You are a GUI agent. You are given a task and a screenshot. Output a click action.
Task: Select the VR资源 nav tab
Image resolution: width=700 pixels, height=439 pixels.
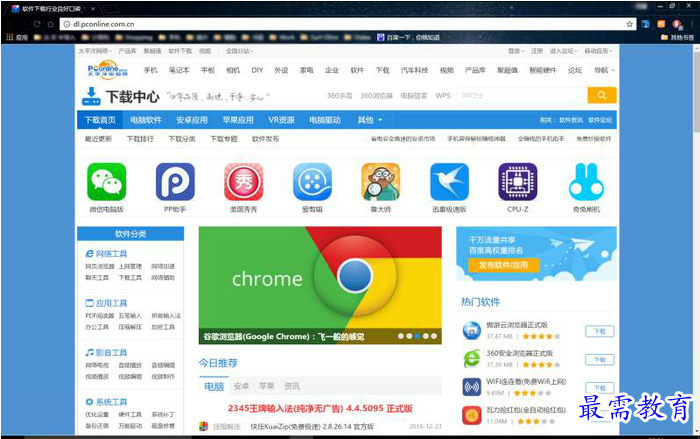pyautogui.click(x=281, y=120)
